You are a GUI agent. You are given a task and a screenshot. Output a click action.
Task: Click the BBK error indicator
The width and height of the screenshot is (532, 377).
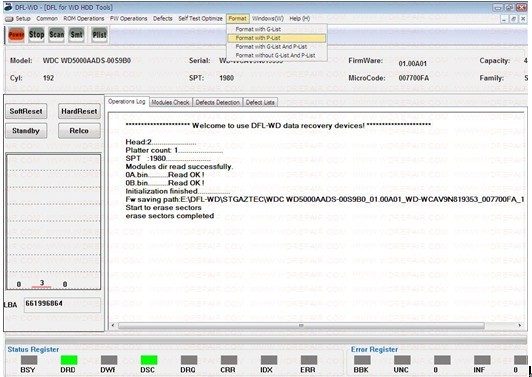click(362, 360)
